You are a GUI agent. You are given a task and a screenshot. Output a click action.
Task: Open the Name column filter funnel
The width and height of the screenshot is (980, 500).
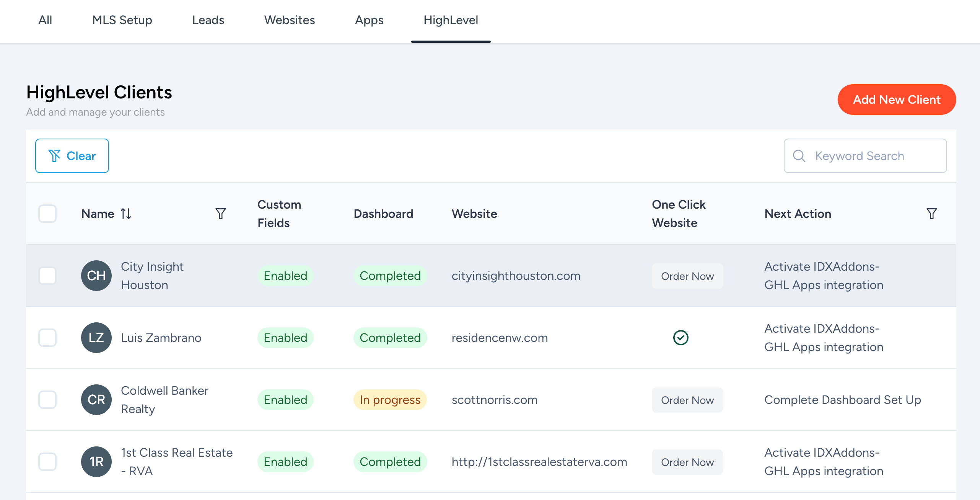point(221,214)
